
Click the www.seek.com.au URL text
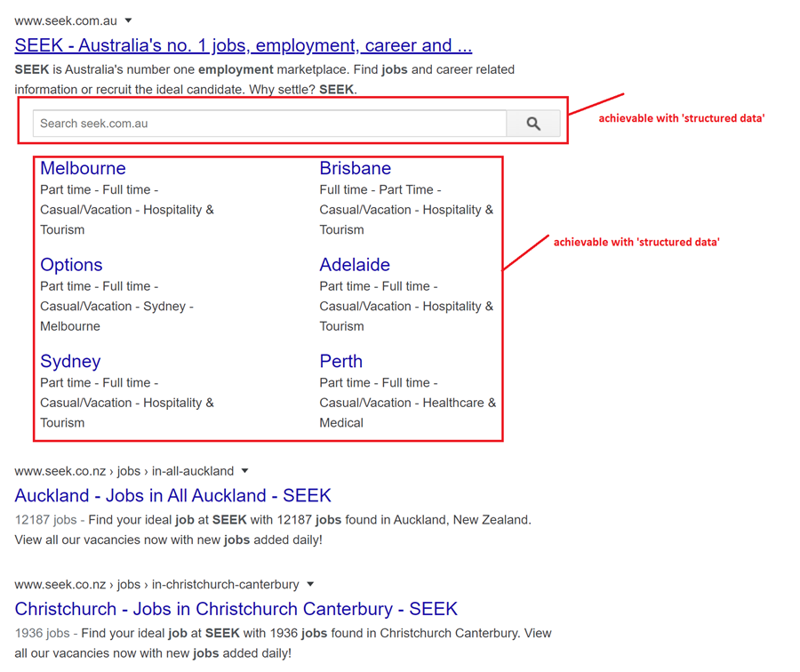66,21
